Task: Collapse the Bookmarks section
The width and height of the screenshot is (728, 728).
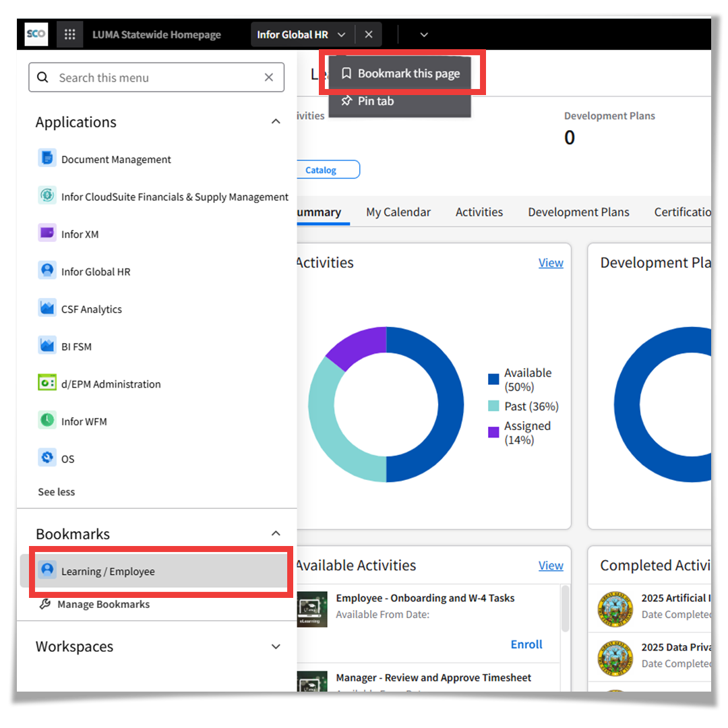Action: (276, 533)
